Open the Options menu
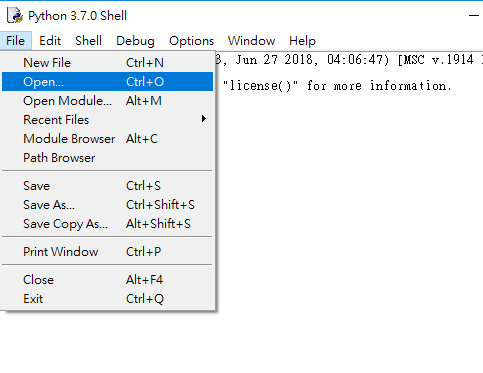The image size is (483, 373). [191, 41]
